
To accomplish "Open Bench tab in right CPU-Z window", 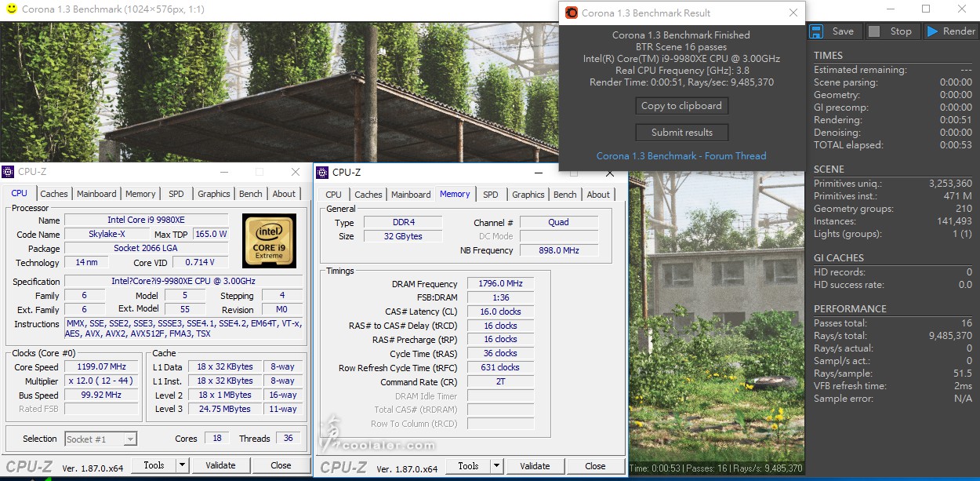I will 565,195.
